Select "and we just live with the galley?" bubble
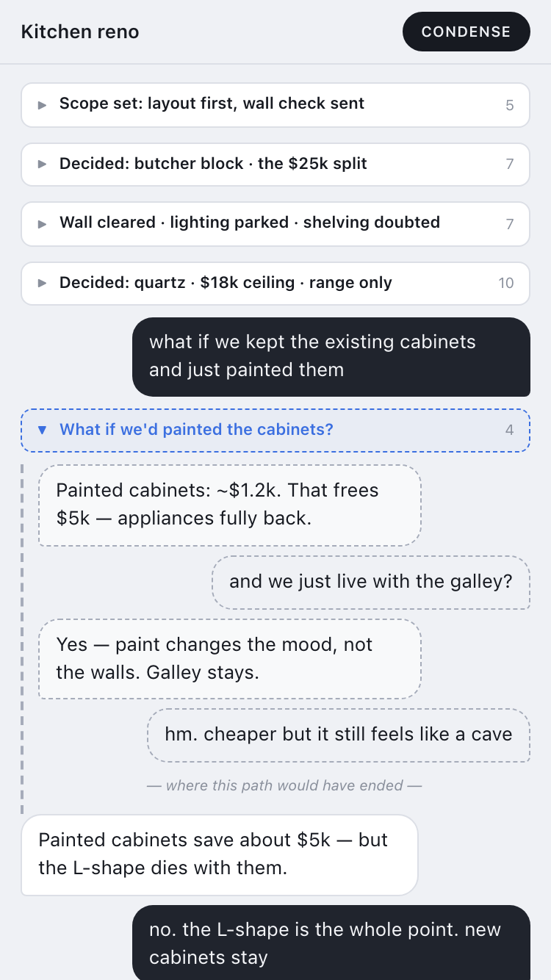The image size is (551, 980). coord(371,583)
